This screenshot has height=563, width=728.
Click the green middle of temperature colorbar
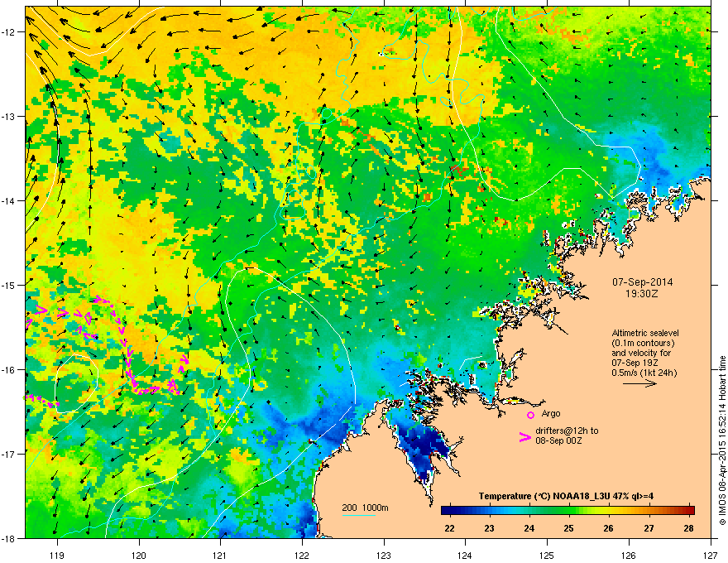click(568, 511)
